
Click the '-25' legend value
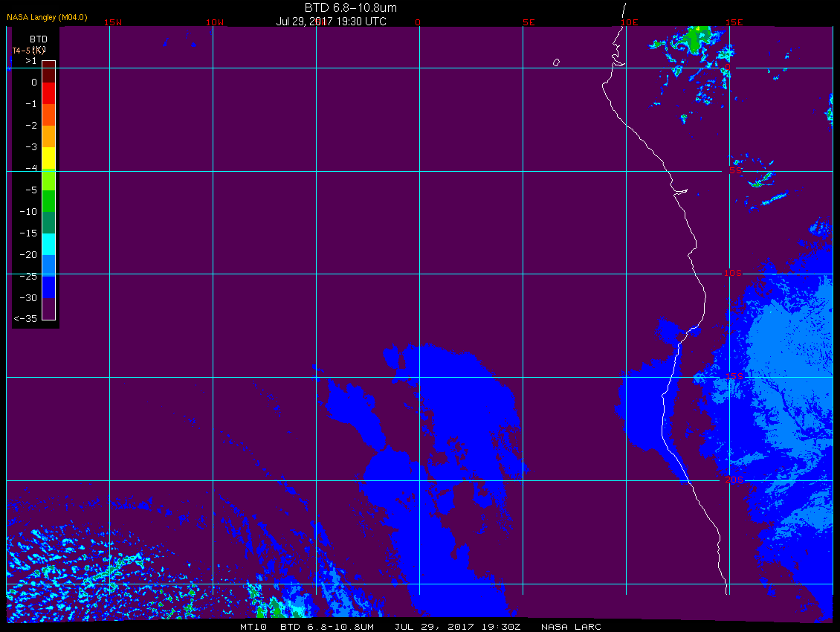click(x=28, y=276)
